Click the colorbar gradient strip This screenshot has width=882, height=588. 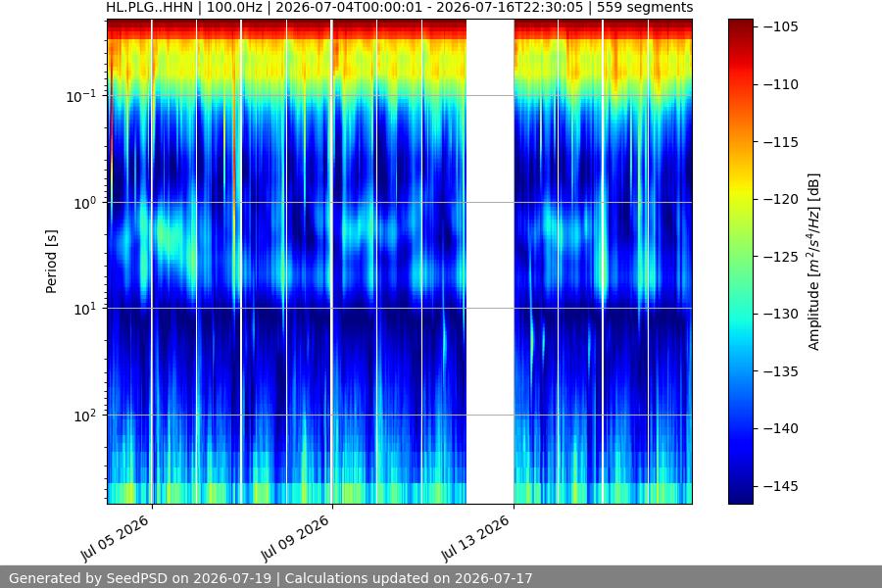740,261
